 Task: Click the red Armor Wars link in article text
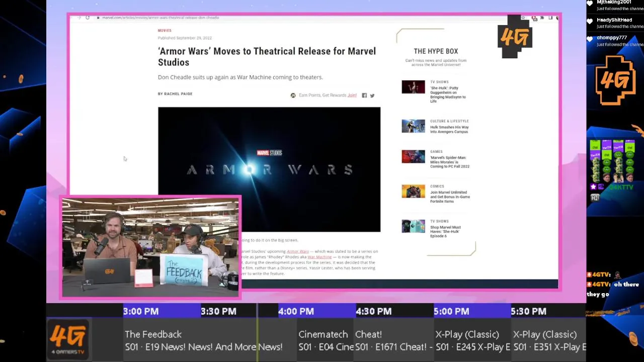[x=298, y=251]
